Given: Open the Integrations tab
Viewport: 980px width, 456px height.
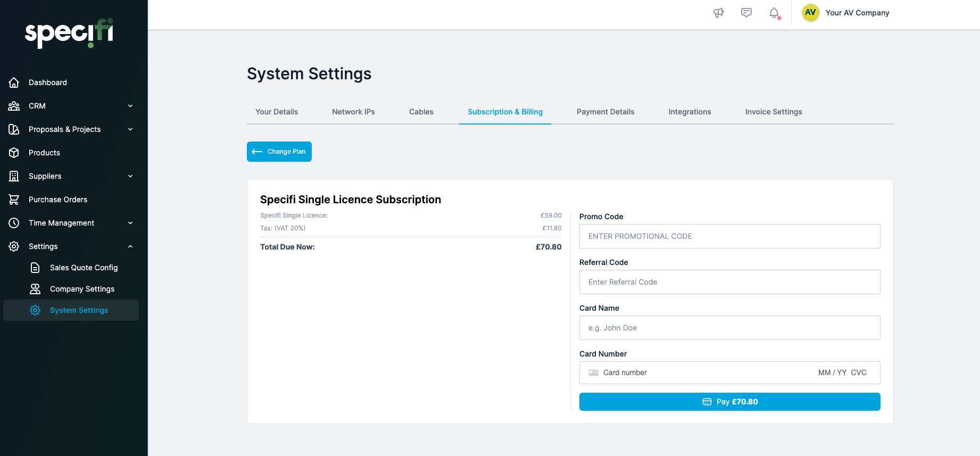Looking at the screenshot, I should [x=690, y=112].
